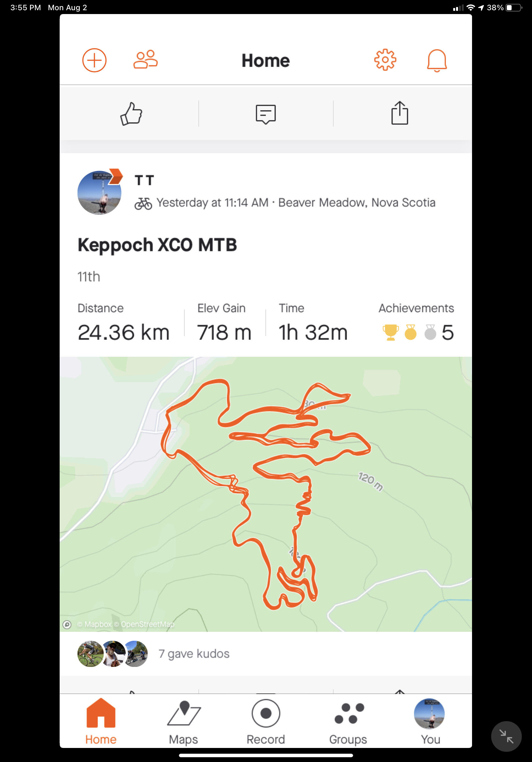Screen dimensions: 532x762
Task: Tap the first kudos giver avatar
Action: pyautogui.click(x=90, y=654)
